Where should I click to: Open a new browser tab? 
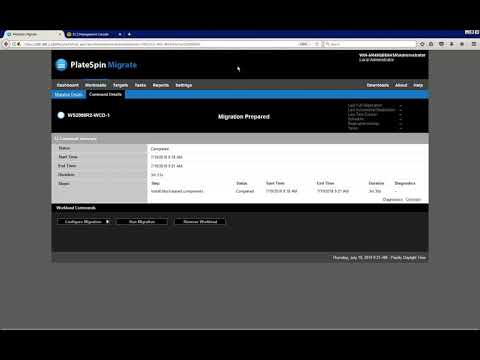pyautogui.click(x=129, y=34)
